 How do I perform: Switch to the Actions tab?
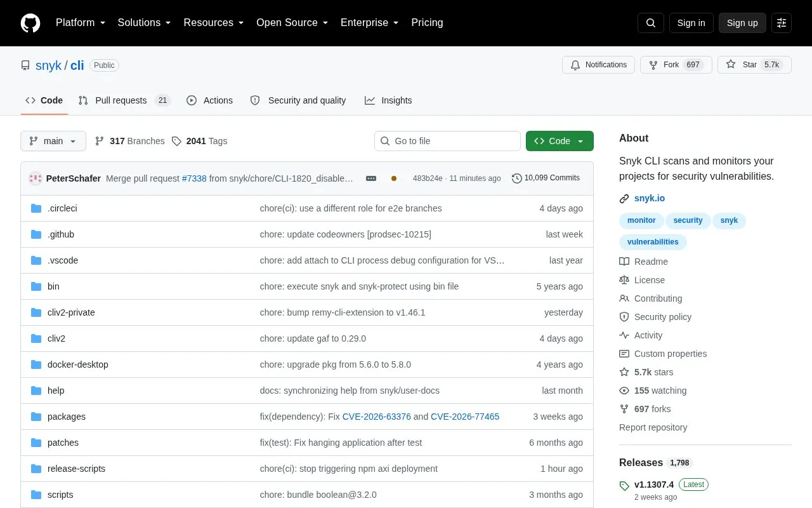click(209, 100)
